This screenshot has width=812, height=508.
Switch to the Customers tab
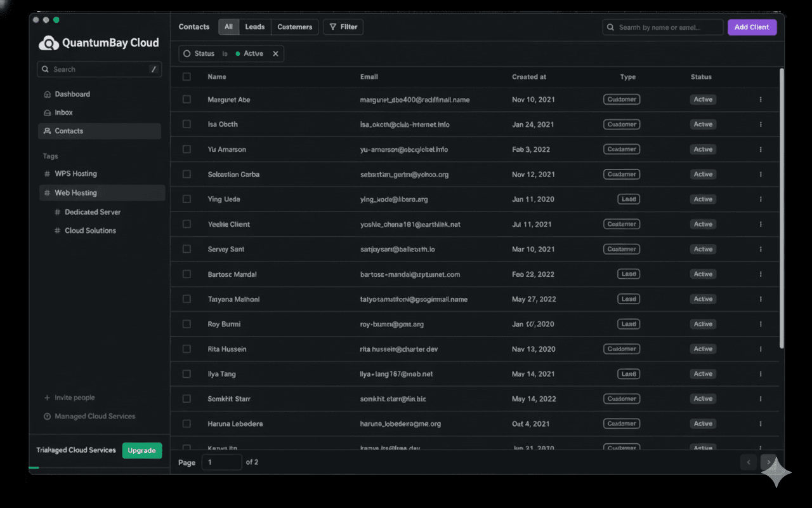(x=294, y=27)
